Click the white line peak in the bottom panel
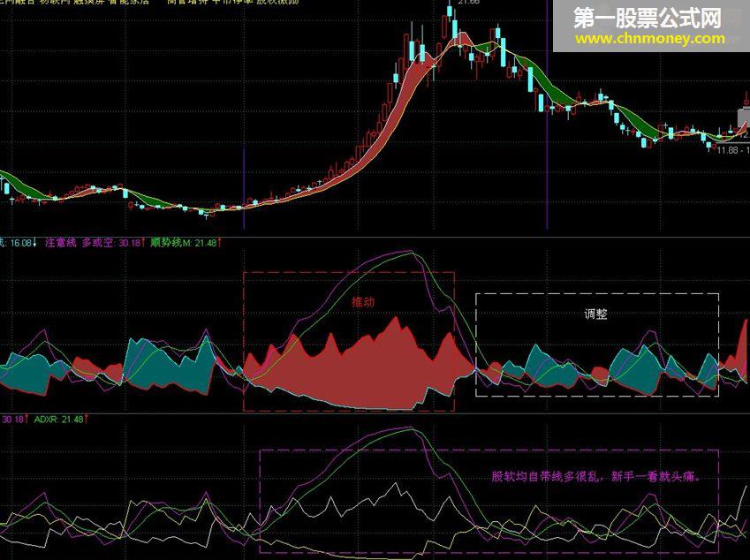This screenshot has height=560, width=750. point(396,484)
